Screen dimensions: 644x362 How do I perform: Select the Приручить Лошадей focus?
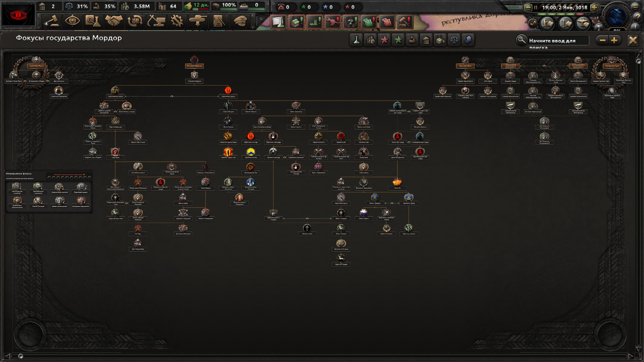(x=341, y=260)
